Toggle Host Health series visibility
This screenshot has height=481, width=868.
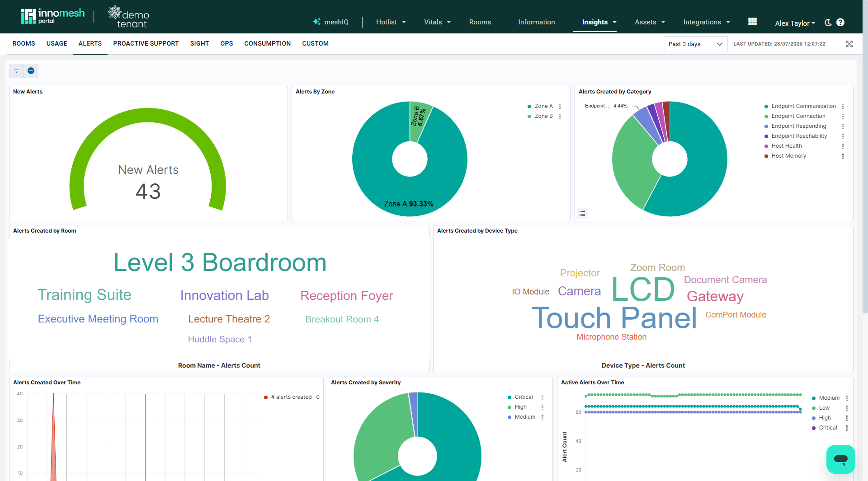tap(783, 146)
